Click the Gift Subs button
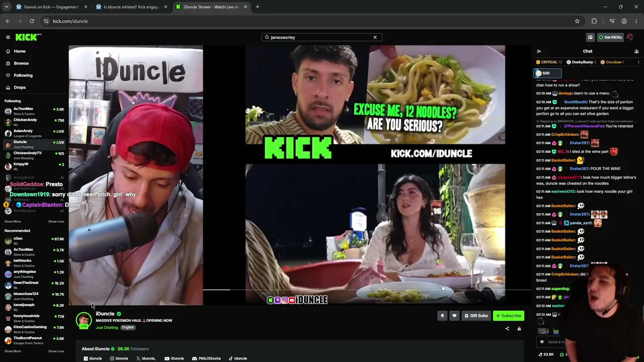The width and height of the screenshot is (644, 362). click(476, 316)
